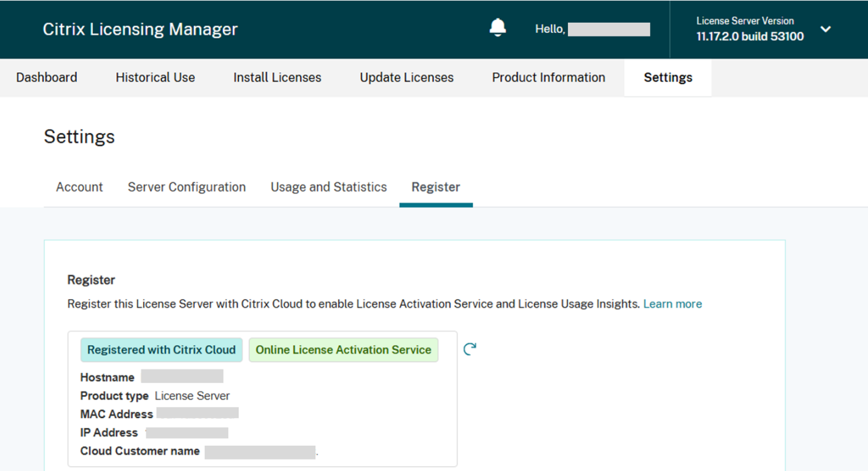This screenshot has height=471, width=868.
Task: Follow the Learn more link
Action: click(672, 304)
